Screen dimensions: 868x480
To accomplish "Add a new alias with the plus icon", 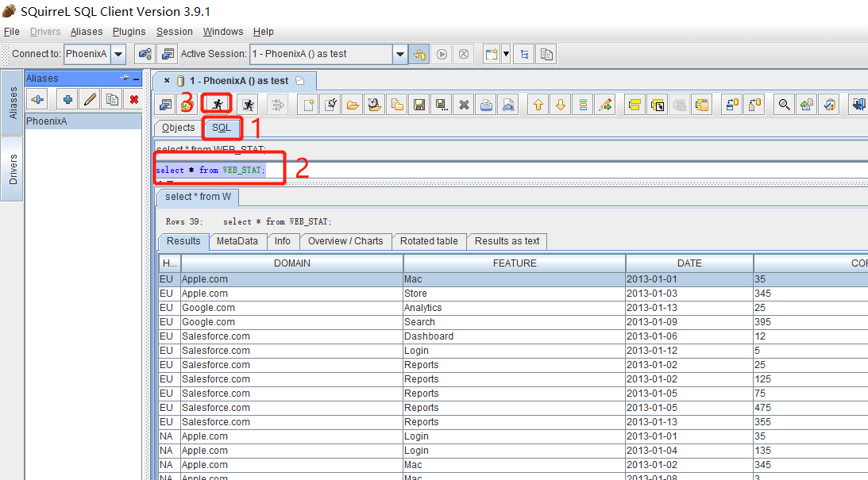I will pos(68,99).
